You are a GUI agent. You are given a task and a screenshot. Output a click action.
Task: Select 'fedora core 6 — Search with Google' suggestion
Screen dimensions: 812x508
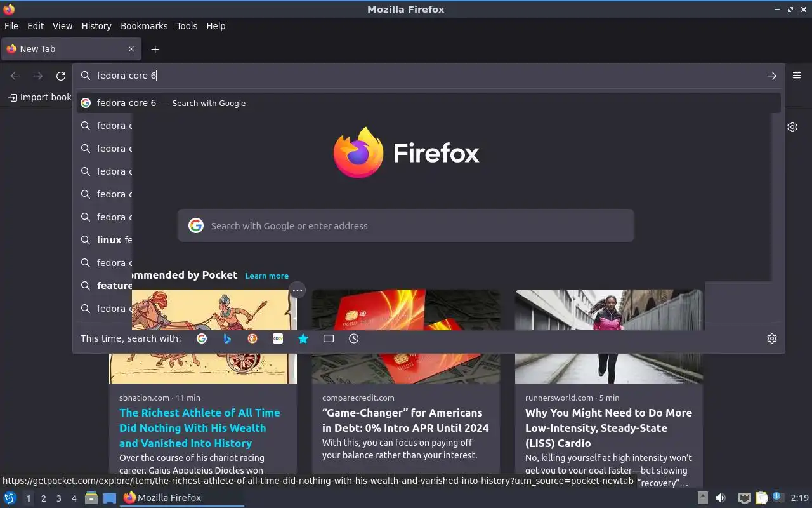pyautogui.click(x=428, y=103)
